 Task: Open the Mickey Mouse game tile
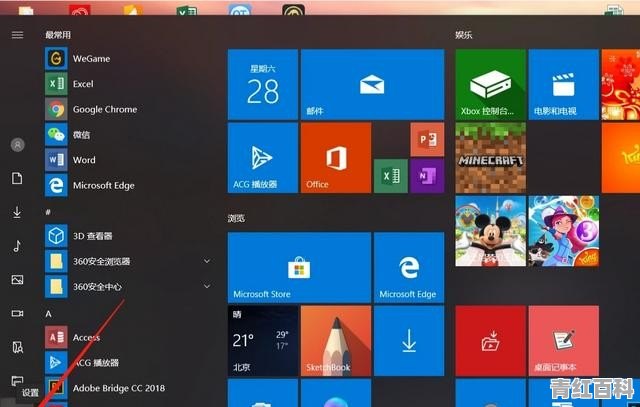491,231
